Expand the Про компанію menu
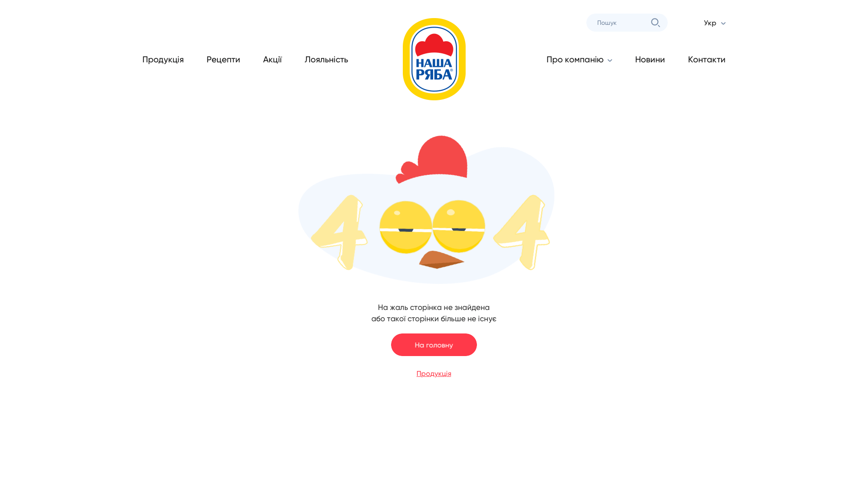Screen dimensions: 868x488 tap(579, 60)
